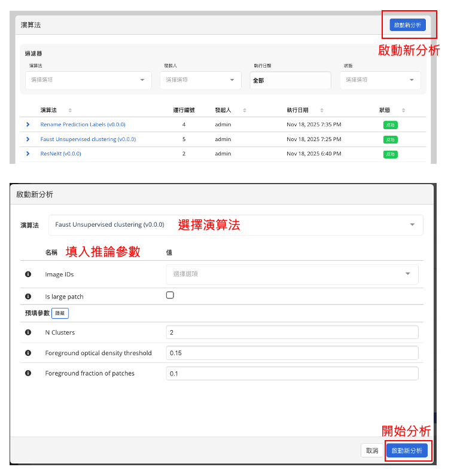Open the Faust Unsupervised clustering (v0.0.0) link
Viewport: 454px width, 476px height.
(x=88, y=139)
